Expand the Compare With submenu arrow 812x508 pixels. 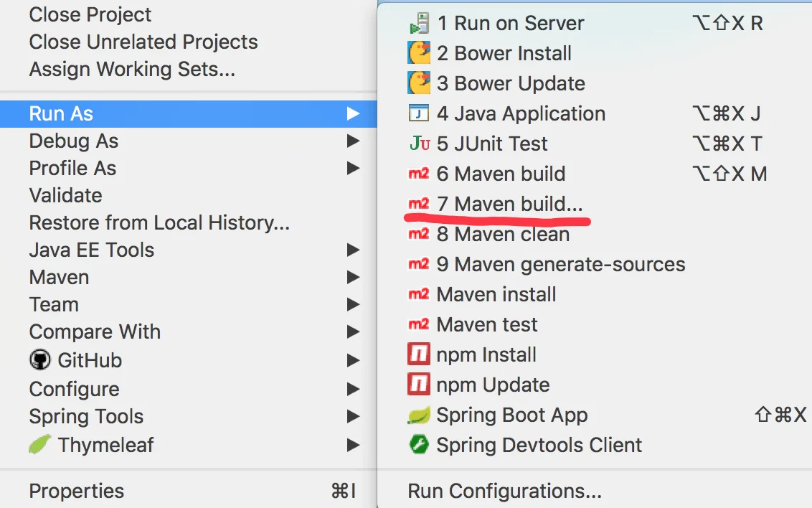tap(353, 331)
